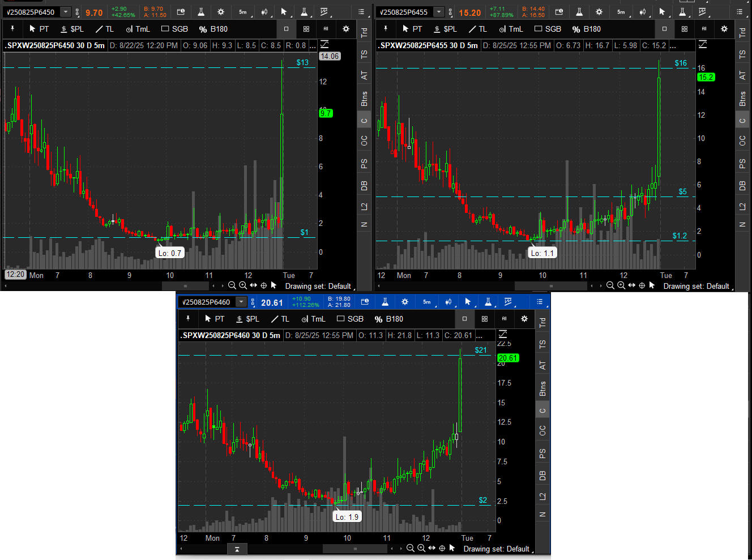The image size is (752, 560).
Task: Open the alerts icon in P6455 chart header
Action: 559,12
